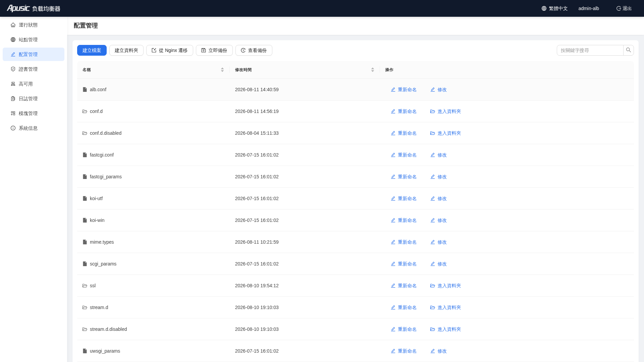This screenshot has width=644, height=362.
Task: Click the 退出 logout icon
Action: pyautogui.click(x=619, y=8)
